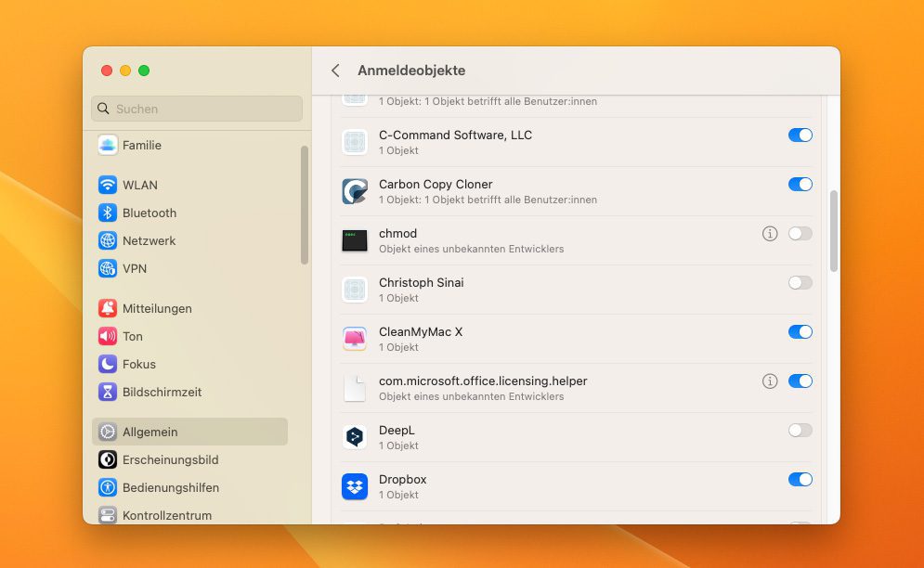Screen dimensions: 924x568
Task: Click the chmod name text
Action: pos(397,233)
